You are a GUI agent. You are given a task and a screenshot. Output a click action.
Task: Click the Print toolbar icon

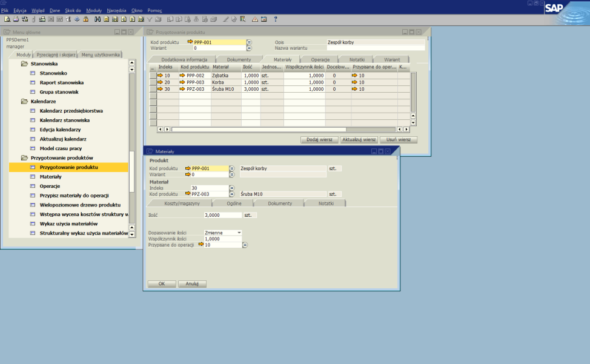click(16, 19)
